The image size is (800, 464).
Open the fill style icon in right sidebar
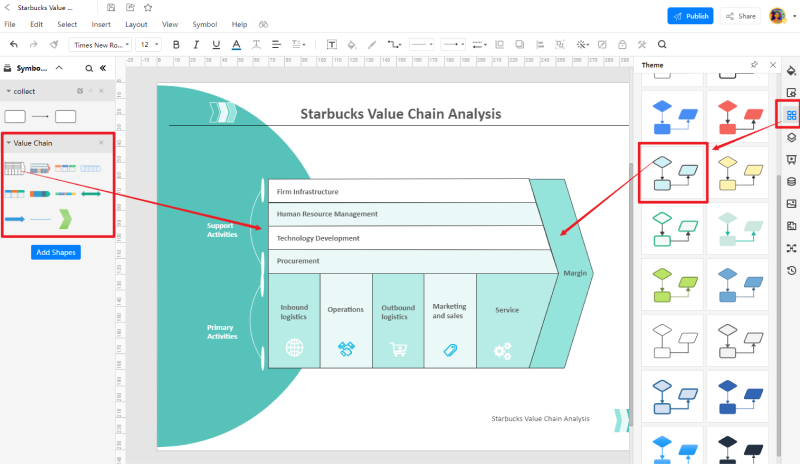[x=791, y=70]
